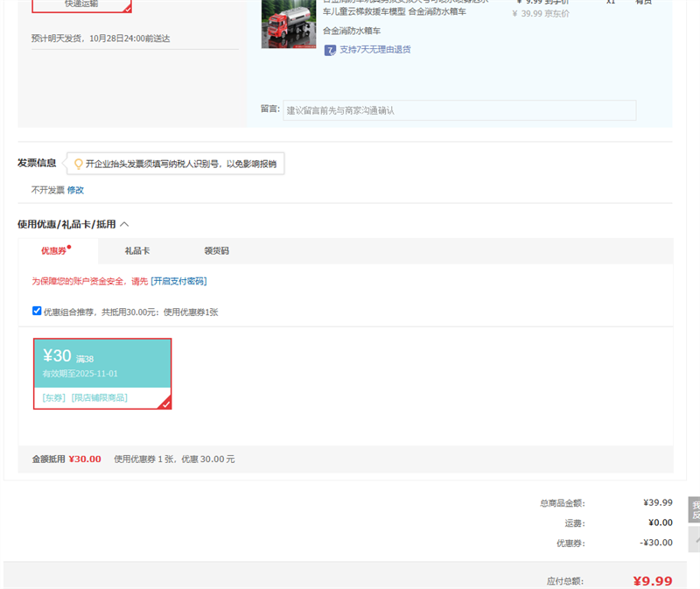This screenshot has width=700, height=589.
Task: Toggle the 优惠组合推荐 checkbox
Action: coord(37,311)
